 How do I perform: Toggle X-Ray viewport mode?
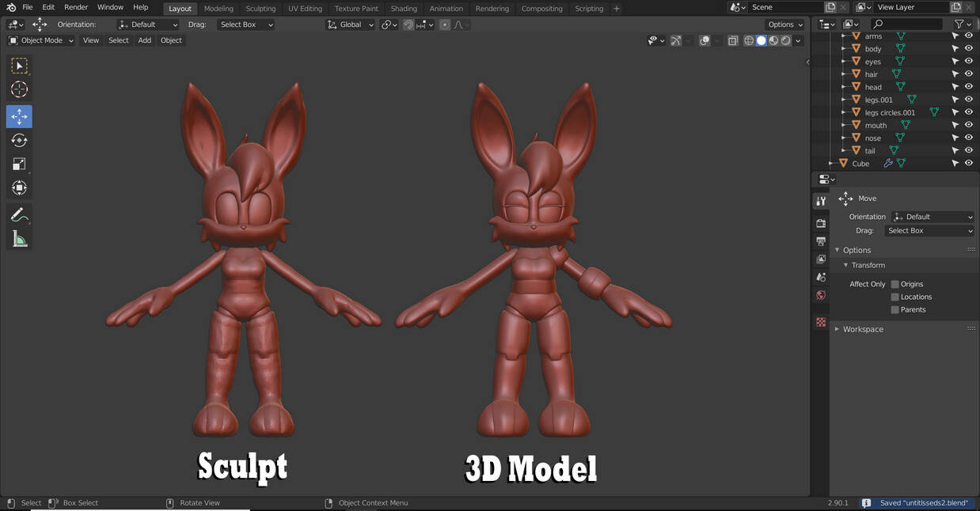coord(732,40)
